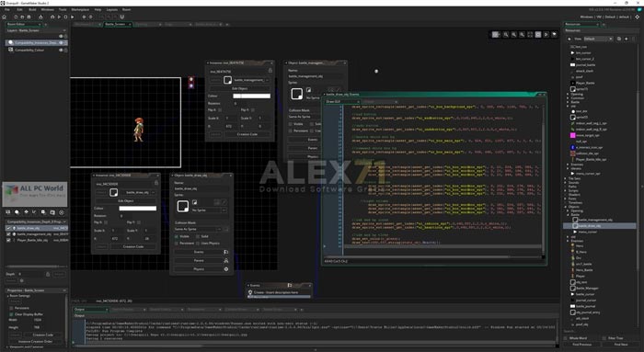Click the play animation icon in room toolbar
This screenshot has width=644, height=352.
[546, 35]
